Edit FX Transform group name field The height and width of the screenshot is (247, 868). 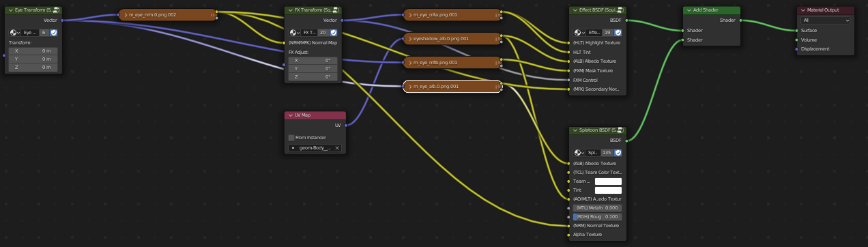tap(308, 32)
